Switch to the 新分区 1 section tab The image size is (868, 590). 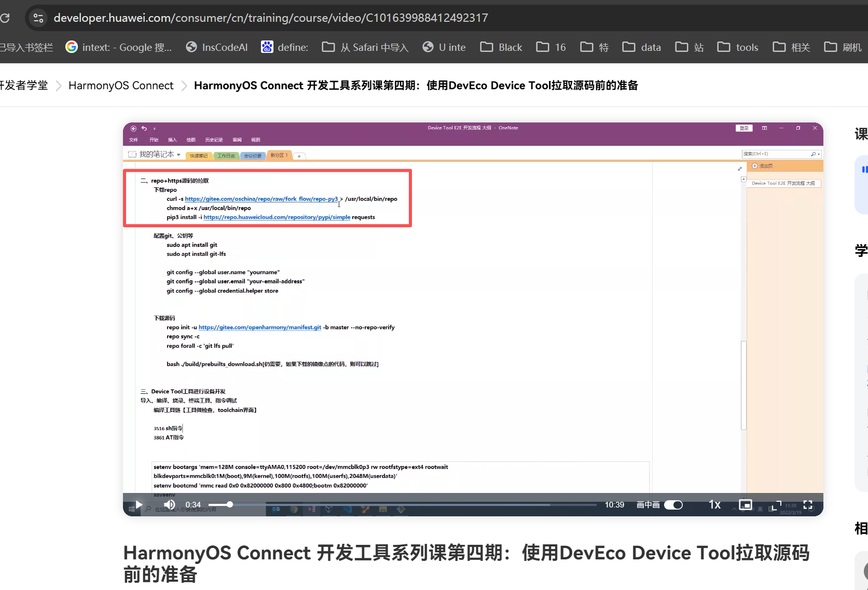pyautogui.click(x=279, y=155)
